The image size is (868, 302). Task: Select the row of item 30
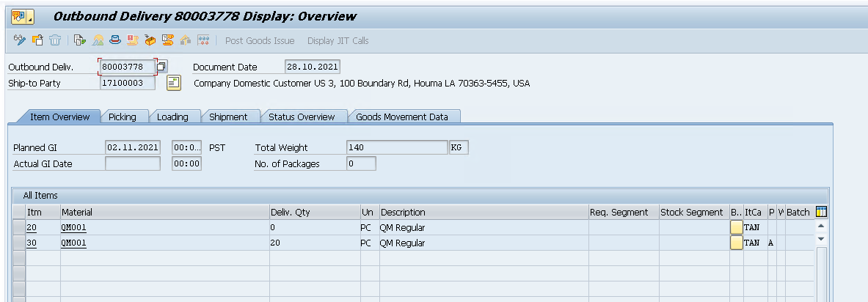pos(19,243)
